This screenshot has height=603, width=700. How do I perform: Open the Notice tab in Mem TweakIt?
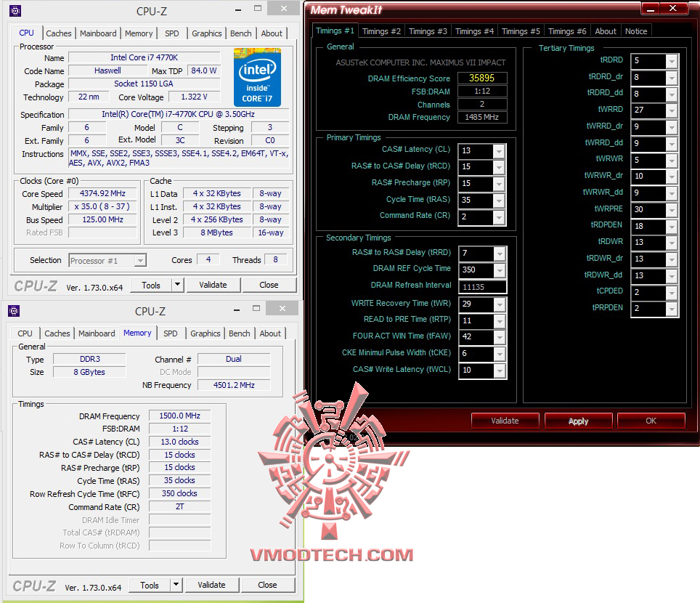click(636, 31)
